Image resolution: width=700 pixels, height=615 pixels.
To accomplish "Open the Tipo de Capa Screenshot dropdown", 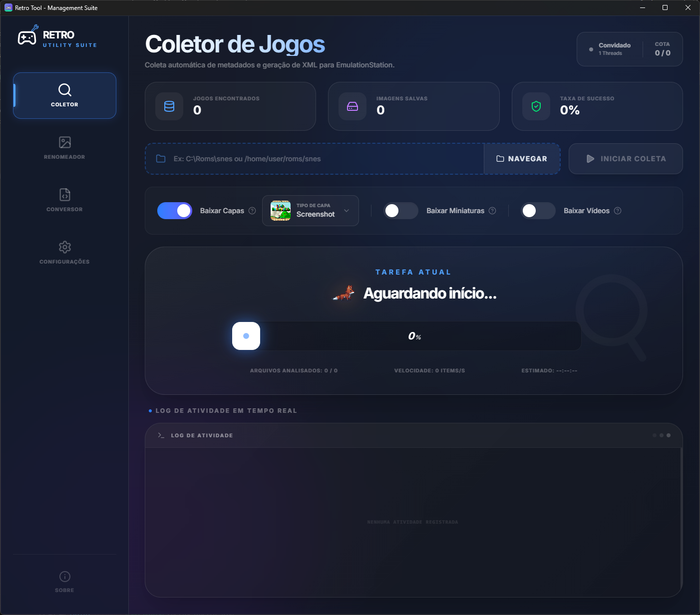I will pos(310,211).
